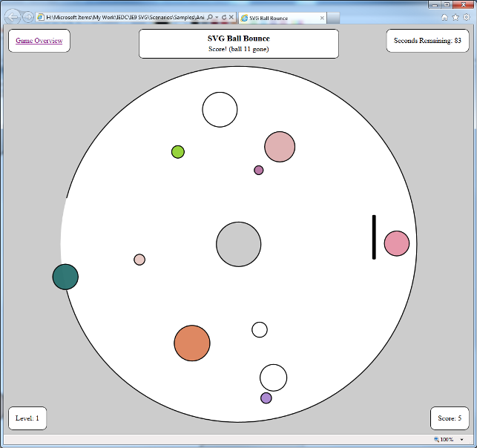
Task: Click the search magnifier in address bar
Action: point(210,17)
